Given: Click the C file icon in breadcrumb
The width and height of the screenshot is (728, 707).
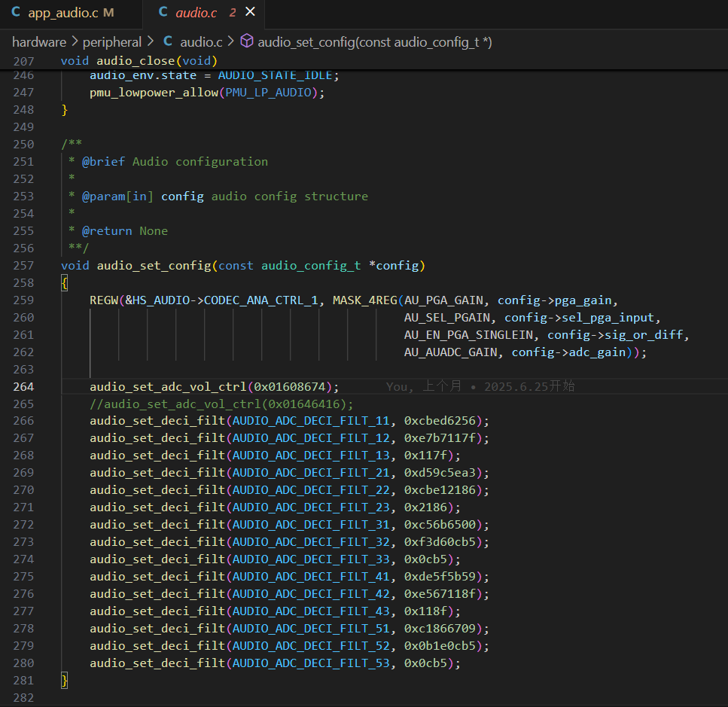Looking at the screenshot, I should 168,41.
